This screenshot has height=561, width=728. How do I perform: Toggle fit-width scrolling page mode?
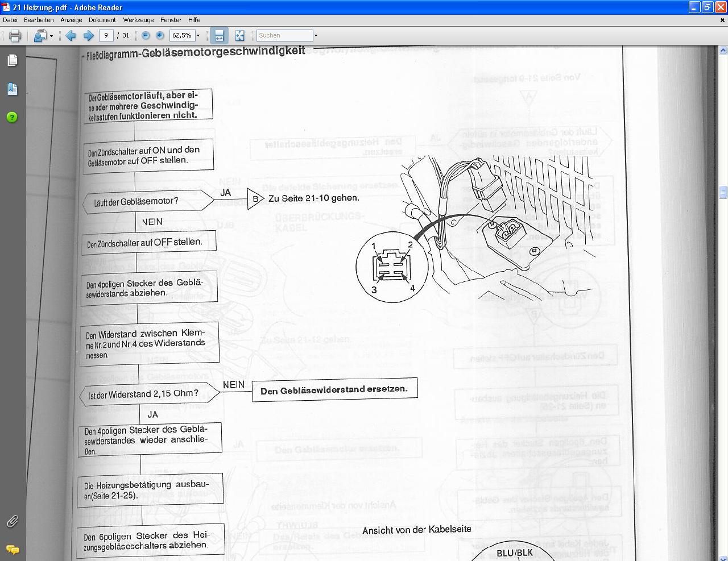pyautogui.click(x=219, y=36)
